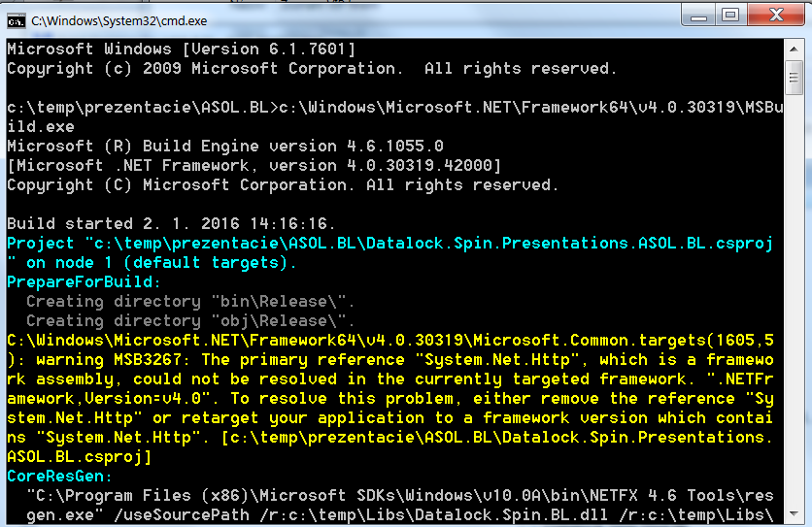Minimize the cmd.exe window

pos(698,16)
